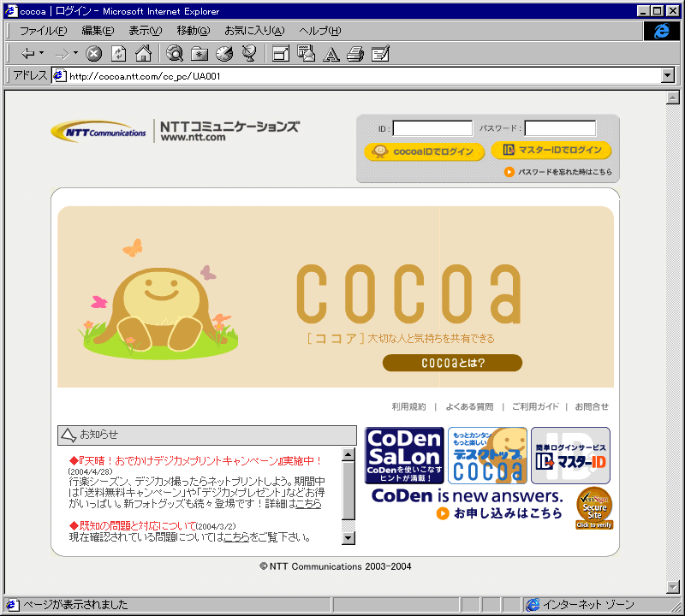Image resolution: width=685 pixels, height=616 pixels.
Task: Click the page icon in the address bar
Action: (x=59, y=75)
